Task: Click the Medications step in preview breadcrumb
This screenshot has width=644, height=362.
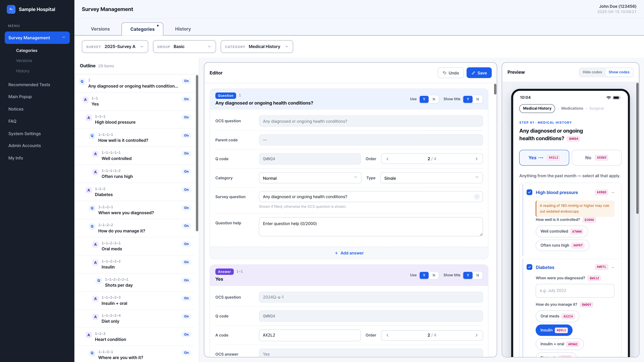Action: (x=572, y=108)
